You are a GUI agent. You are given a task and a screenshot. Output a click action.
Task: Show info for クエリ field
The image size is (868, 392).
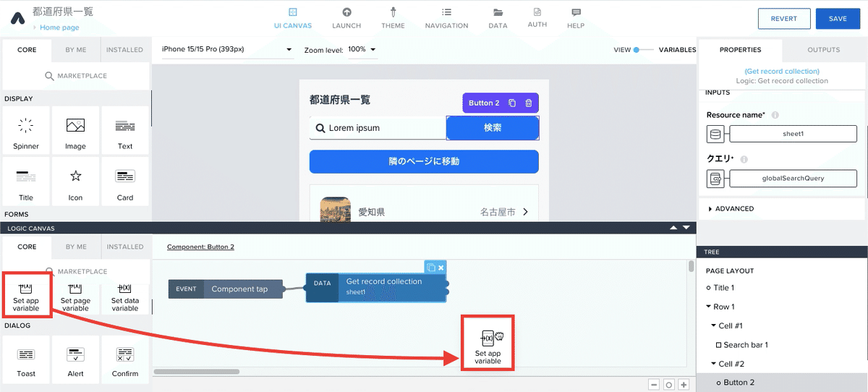tap(744, 159)
